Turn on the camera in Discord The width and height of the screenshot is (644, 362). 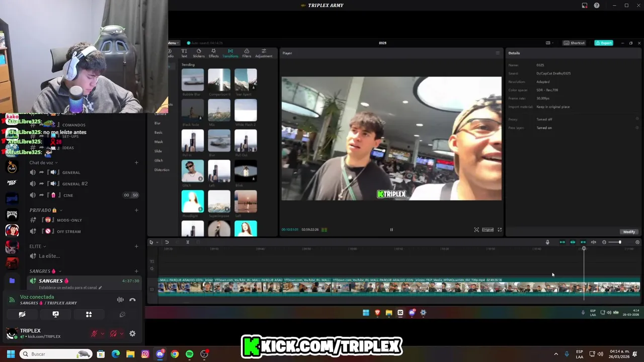pyautogui.click(x=22, y=314)
